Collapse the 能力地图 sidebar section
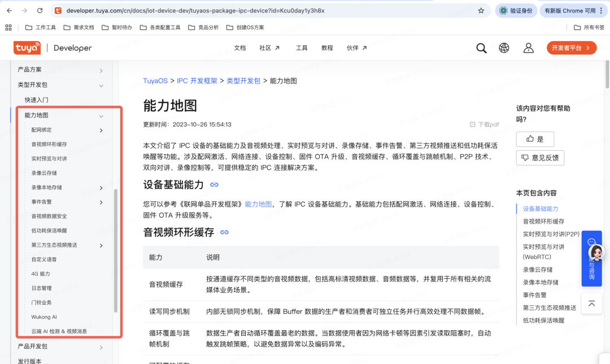Screen dimensions: 610x364 102,115
